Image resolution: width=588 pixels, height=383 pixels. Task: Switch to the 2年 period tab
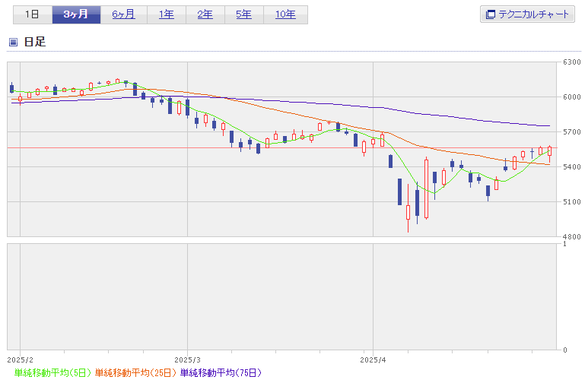pyautogui.click(x=205, y=14)
